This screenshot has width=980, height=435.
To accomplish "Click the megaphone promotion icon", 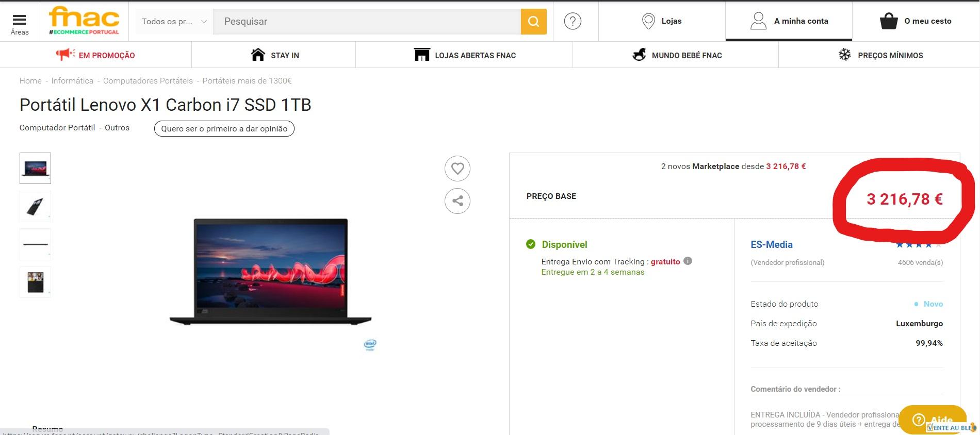I will point(66,54).
